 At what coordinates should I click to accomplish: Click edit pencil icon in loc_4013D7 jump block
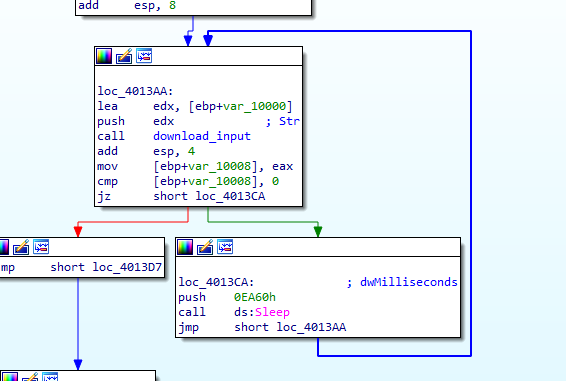(21, 247)
